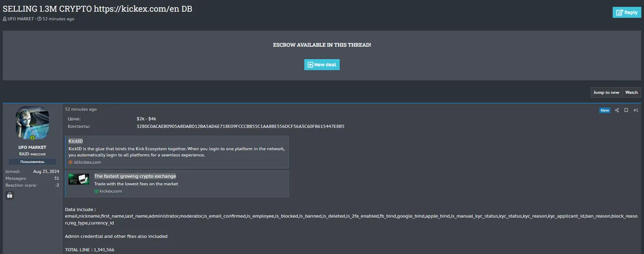Open the fastest growing crypto exchange link
644x254 pixels.
(135, 176)
